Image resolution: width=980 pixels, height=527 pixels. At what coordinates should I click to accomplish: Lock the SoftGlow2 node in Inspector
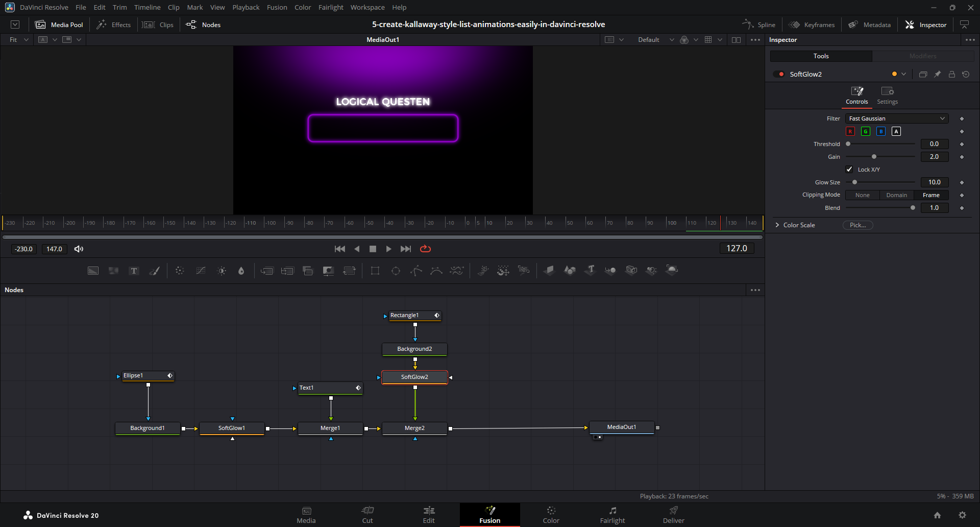952,74
